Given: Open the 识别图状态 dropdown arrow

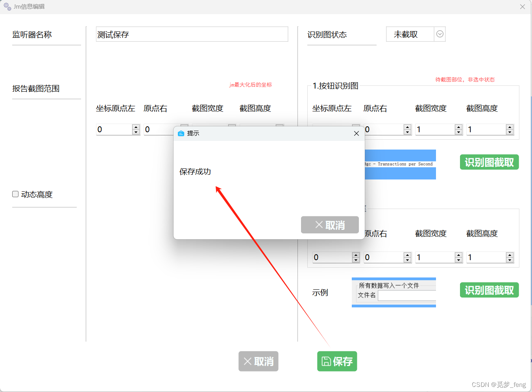Looking at the screenshot, I should click(x=440, y=34).
